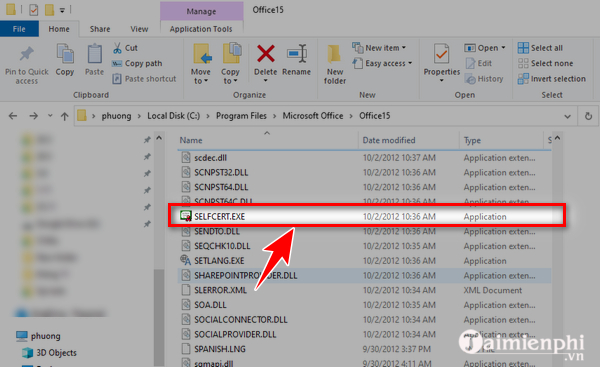Click Invert selection
600x367 pixels.
[552, 79]
